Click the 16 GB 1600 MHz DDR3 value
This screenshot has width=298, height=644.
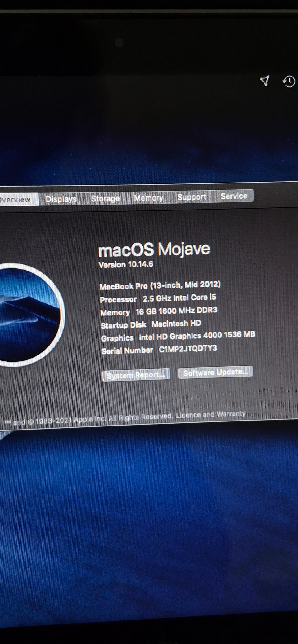coord(176,311)
